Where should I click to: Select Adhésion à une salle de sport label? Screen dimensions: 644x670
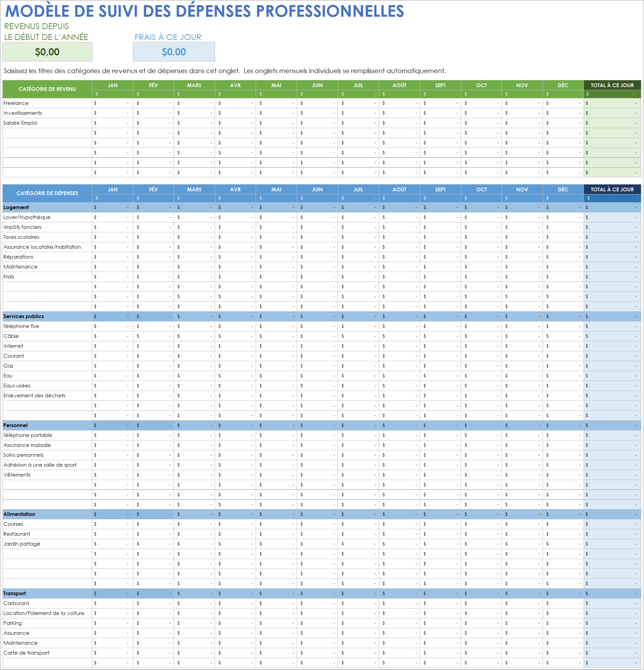pos(40,465)
